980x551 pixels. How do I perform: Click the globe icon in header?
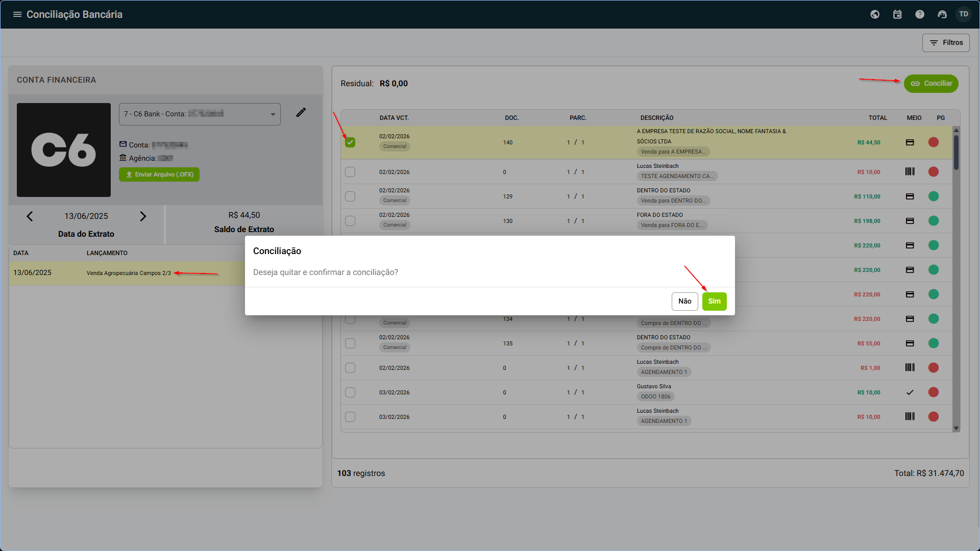(875, 14)
